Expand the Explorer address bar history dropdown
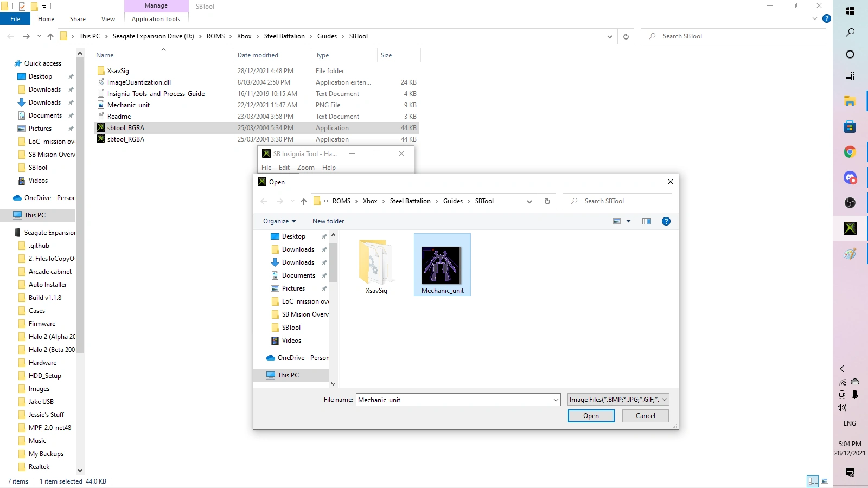868x488 pixels. coord(610,36)
